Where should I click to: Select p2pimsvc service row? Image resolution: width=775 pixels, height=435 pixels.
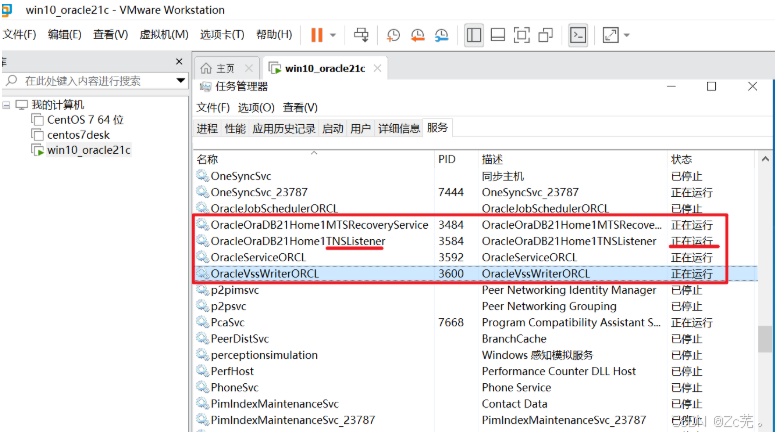(474, 290)
